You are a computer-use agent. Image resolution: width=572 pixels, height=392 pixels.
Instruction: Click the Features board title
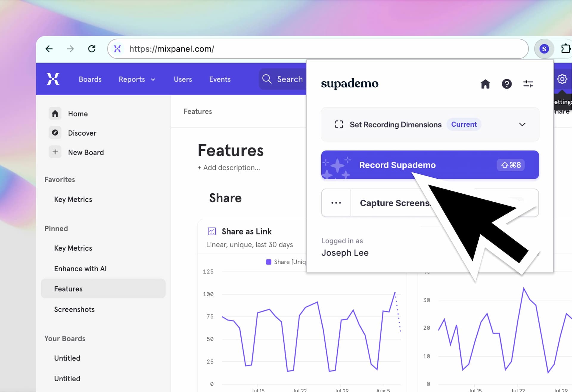click(231, 150)
